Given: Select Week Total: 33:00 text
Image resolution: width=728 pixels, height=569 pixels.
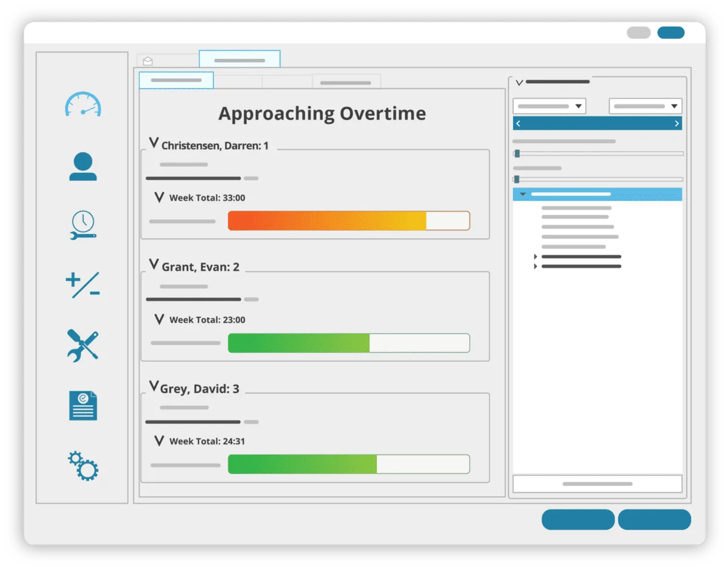Looking at the screenshot, I should [x=207, y=198].
